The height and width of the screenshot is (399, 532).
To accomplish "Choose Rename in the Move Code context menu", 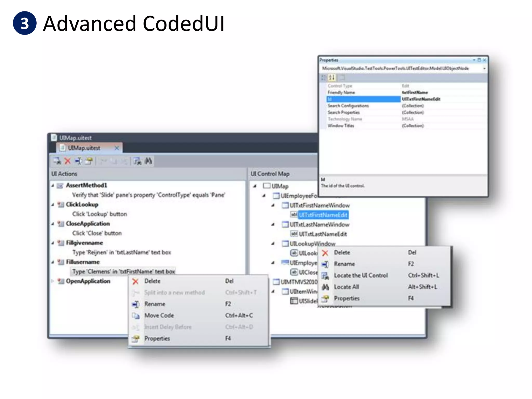I will click(x=198, y=304).
